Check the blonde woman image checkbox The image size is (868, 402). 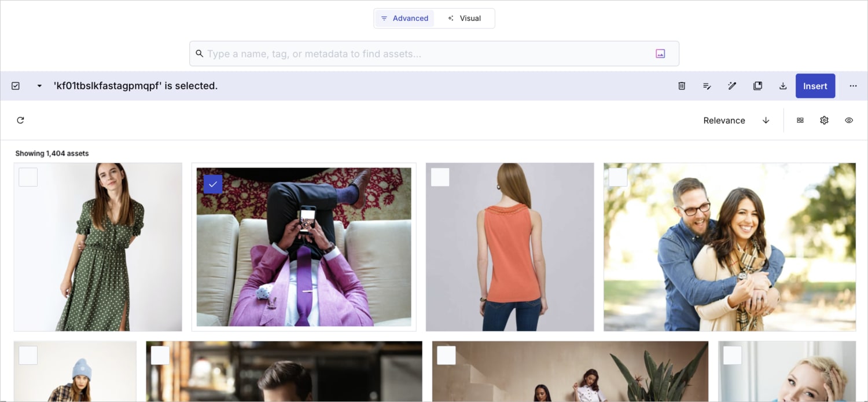733,356
